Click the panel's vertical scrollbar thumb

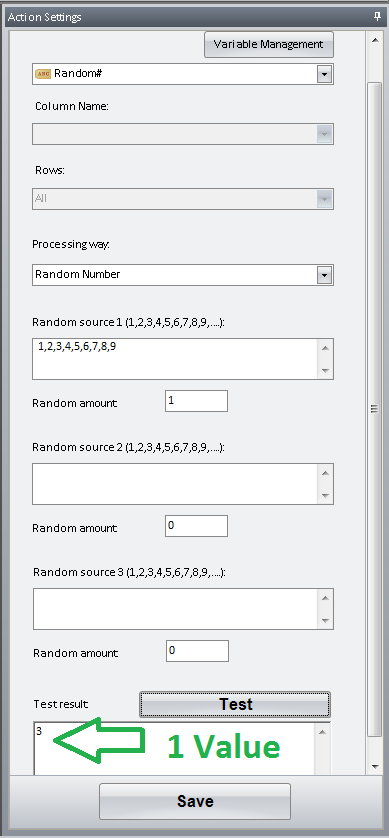pos(375,409)
